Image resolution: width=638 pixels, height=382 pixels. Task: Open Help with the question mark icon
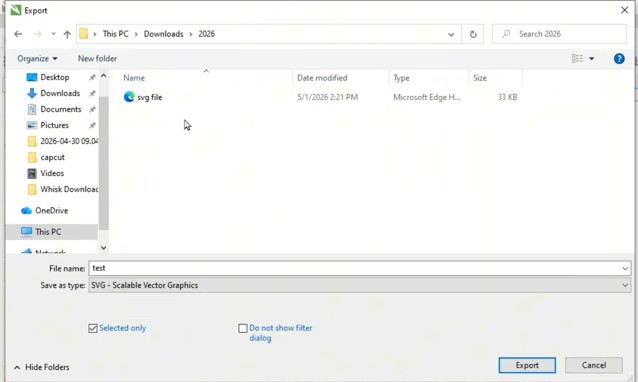619,59
